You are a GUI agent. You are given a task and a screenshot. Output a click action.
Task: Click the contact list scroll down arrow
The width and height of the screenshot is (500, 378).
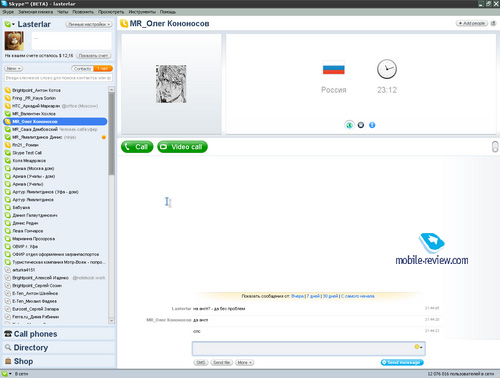tap(111, 321)
